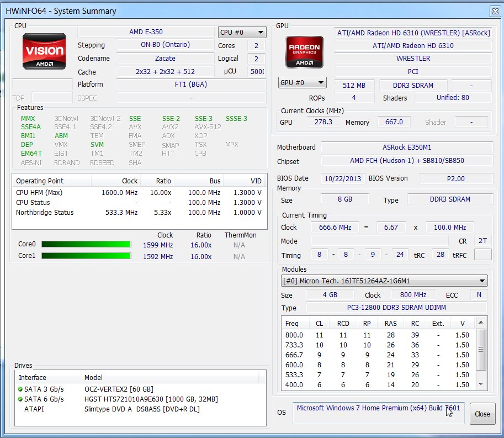
Task: Click the Motherboard field ASRock E350M1
Action: [x=407, y=147]
